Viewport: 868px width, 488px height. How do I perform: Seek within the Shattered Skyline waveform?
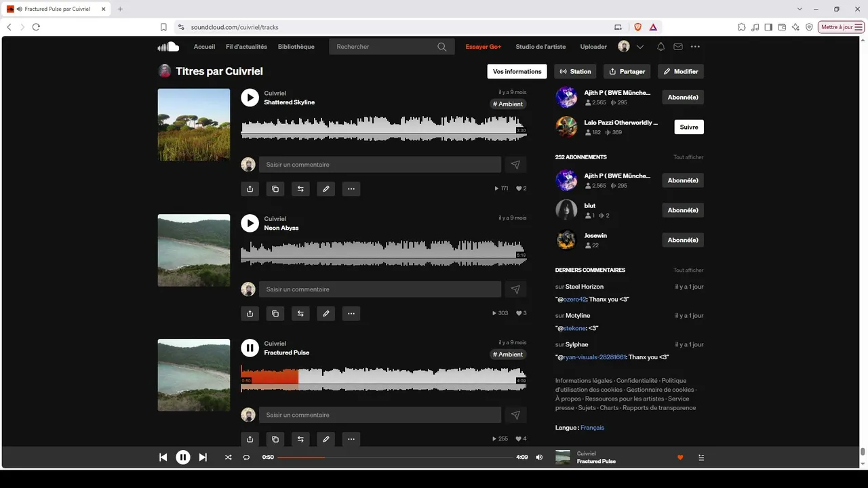tap(384, 129)
